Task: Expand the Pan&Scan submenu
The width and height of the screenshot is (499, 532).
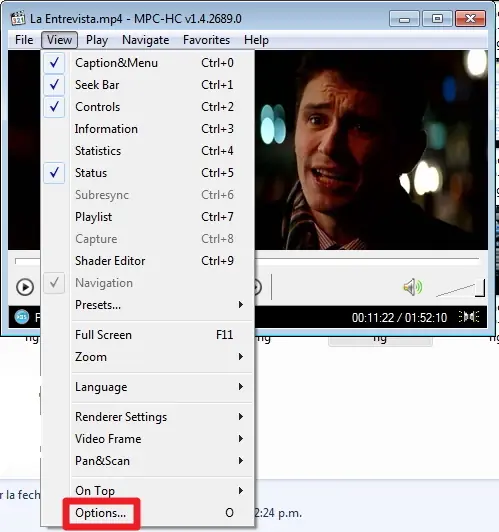Action: click(149, 461)
